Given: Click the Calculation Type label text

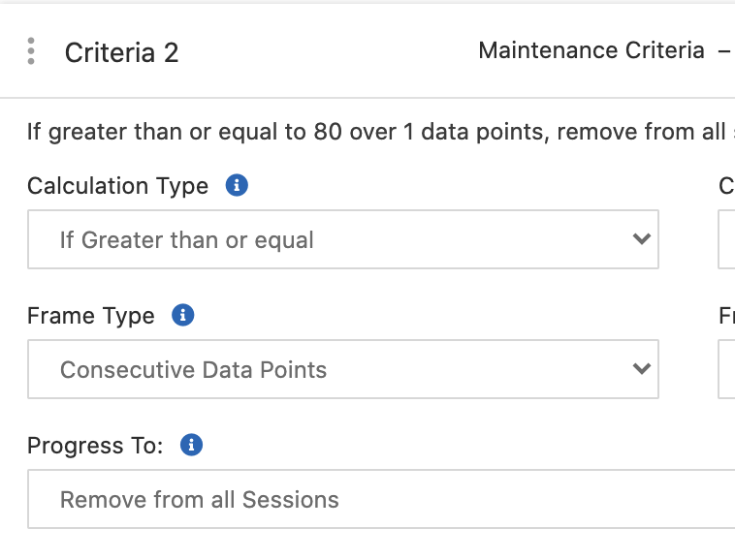Looking at the screenshot, I should (x=117, y=186).
